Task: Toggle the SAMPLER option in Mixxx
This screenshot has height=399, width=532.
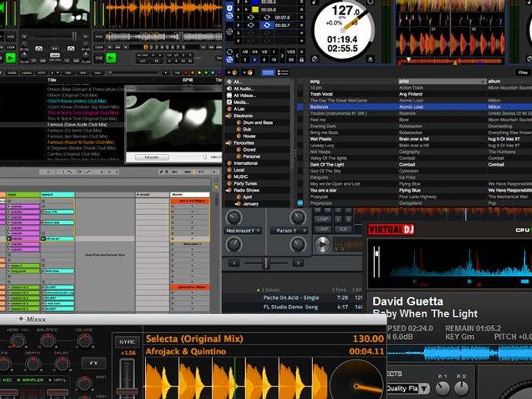Action: (30, 380)
